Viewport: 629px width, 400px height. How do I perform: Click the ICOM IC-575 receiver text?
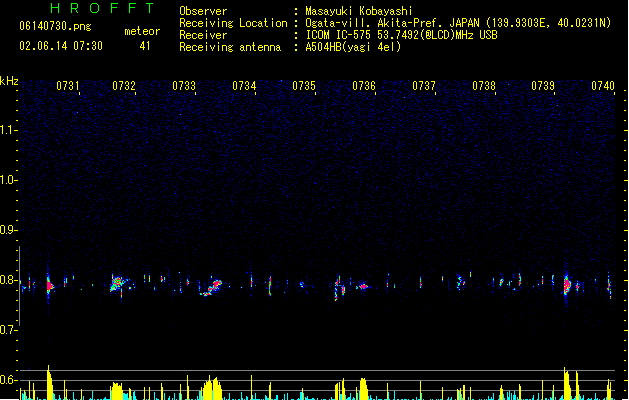click(401, 35)
